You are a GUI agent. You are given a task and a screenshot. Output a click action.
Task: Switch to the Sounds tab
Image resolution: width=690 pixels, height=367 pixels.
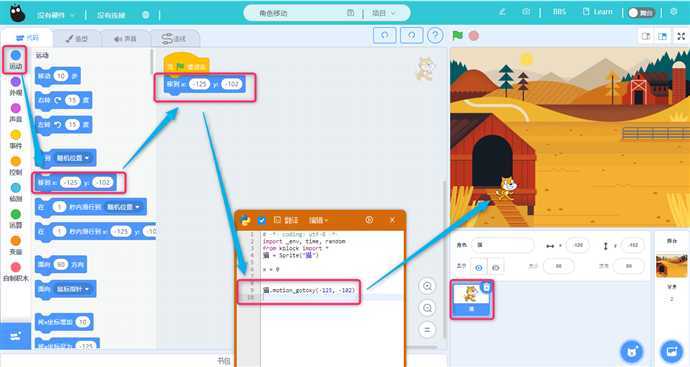point(125,39)
